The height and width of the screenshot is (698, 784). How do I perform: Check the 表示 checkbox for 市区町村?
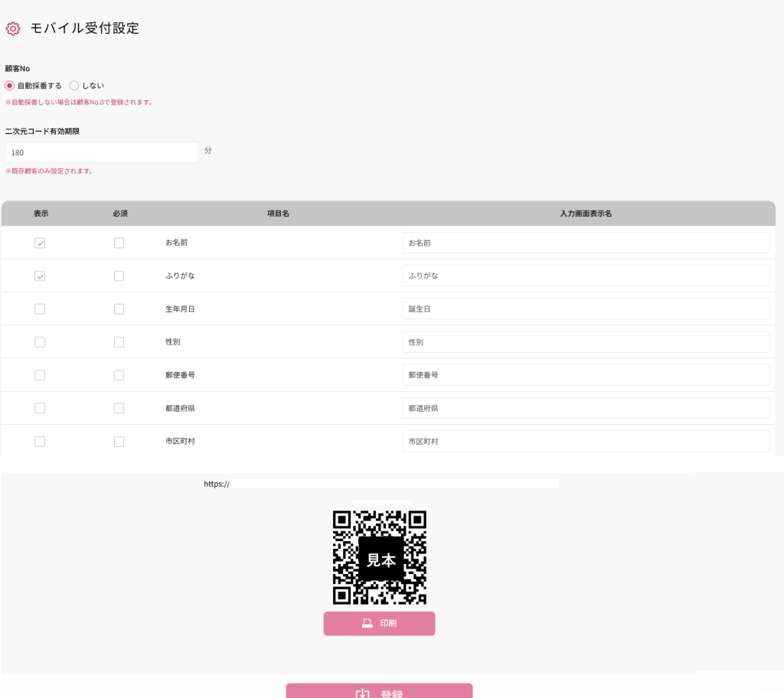tap(40, 442)
